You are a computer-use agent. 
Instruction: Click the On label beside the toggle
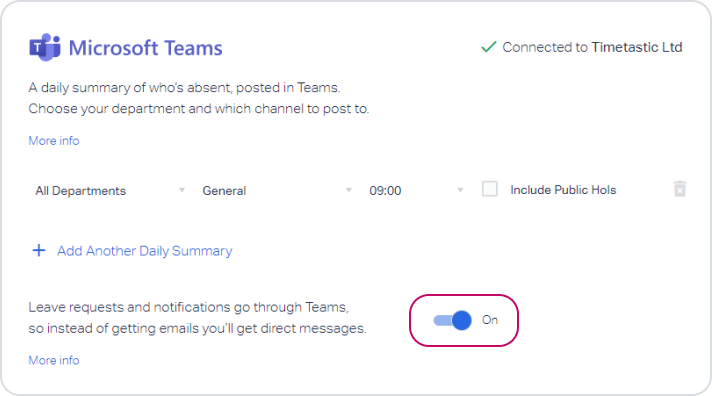490,320
